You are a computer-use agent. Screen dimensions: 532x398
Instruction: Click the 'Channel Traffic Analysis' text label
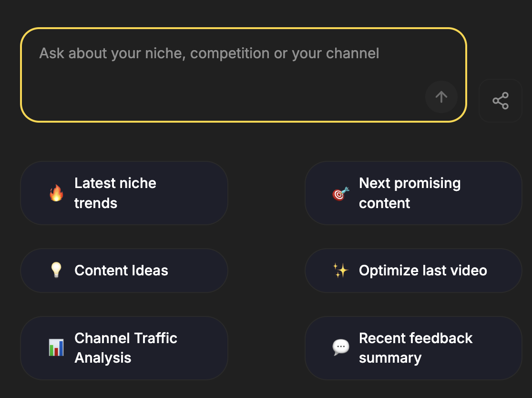pos(126,348)
